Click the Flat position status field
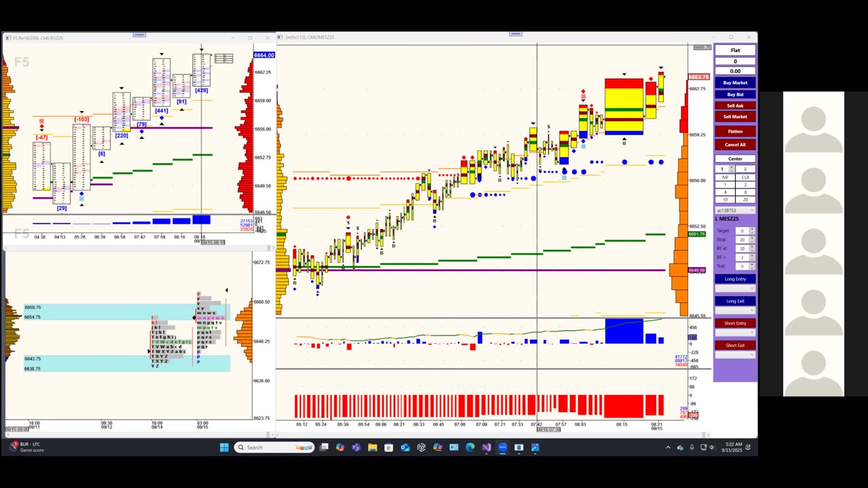 coord(735,50)
